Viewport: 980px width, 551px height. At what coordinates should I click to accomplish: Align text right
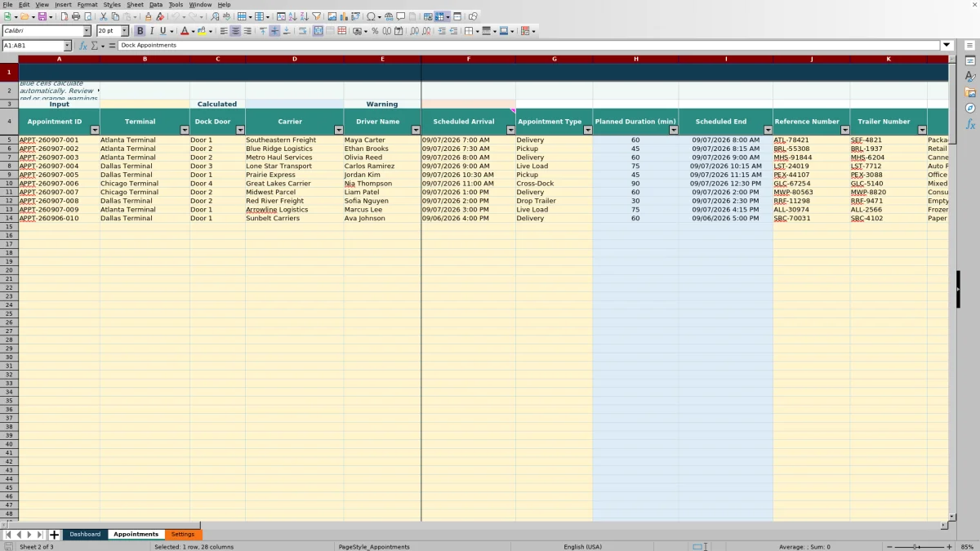247,31
